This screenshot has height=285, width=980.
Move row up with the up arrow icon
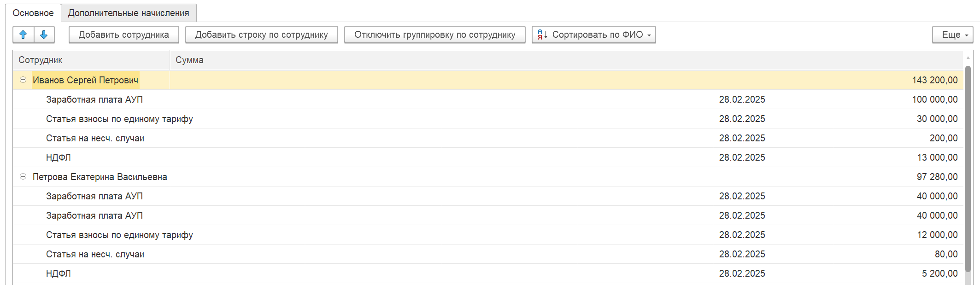23,35
